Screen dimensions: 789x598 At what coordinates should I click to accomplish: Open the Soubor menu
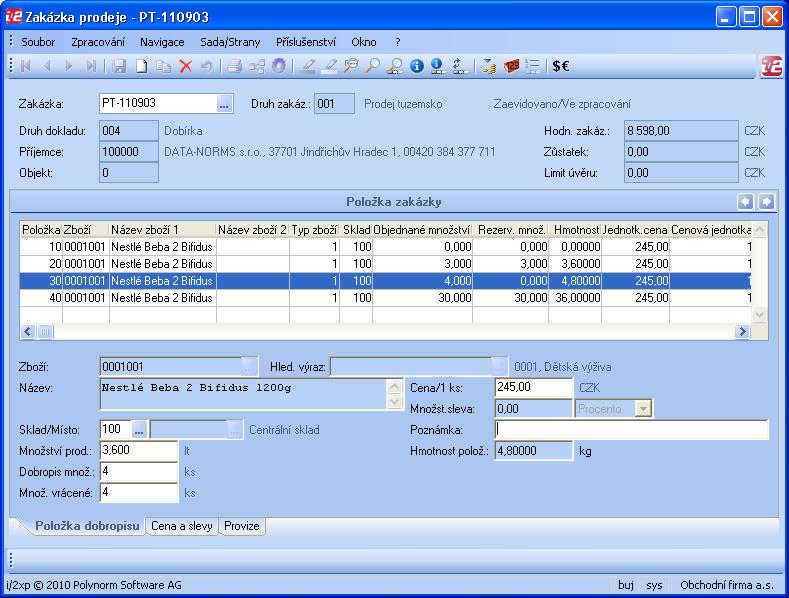coord(38,42)
